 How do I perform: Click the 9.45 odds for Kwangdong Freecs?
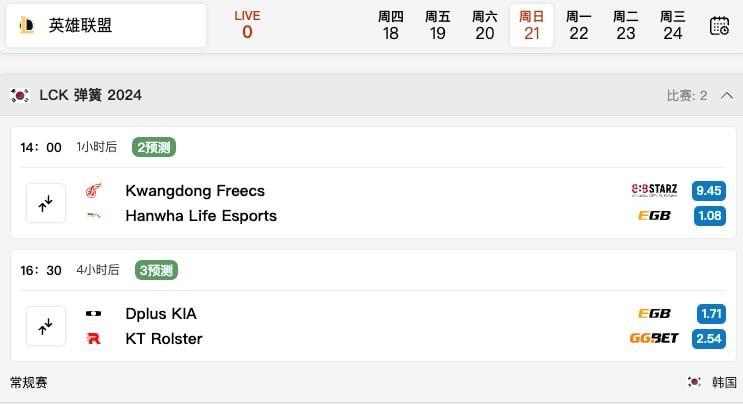709,190
